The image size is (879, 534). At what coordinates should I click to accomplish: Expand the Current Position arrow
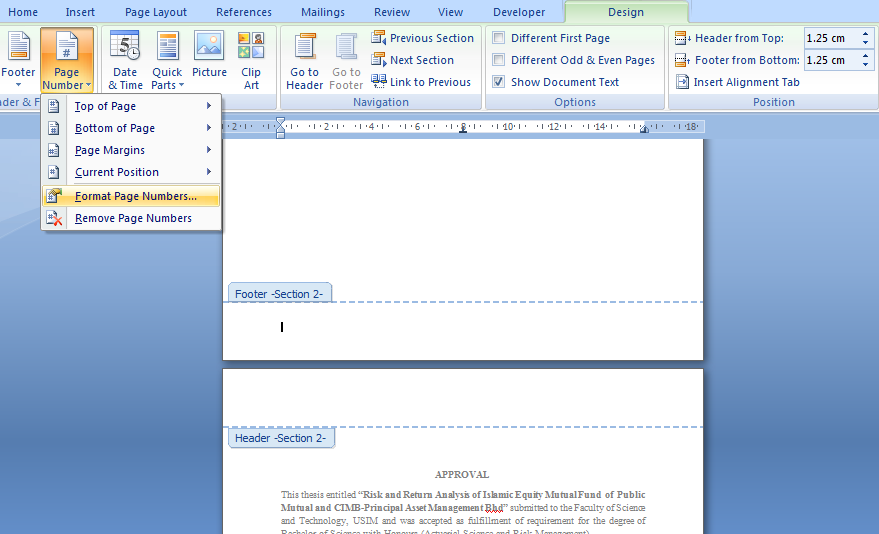click(x=209, y=171)
